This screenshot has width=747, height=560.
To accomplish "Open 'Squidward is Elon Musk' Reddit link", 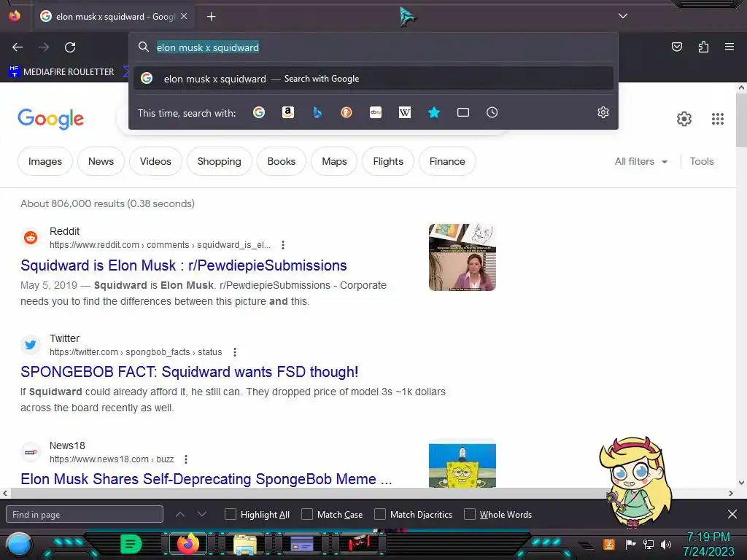I will click(x=183, y=265).
